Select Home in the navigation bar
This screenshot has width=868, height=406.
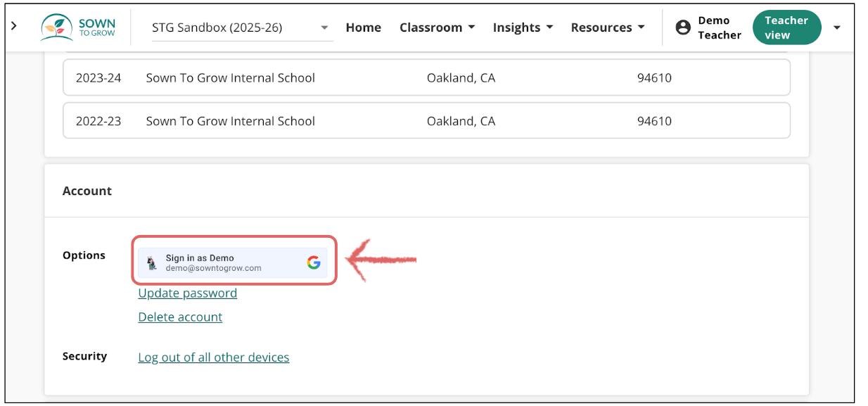click(x=363, y=27)
